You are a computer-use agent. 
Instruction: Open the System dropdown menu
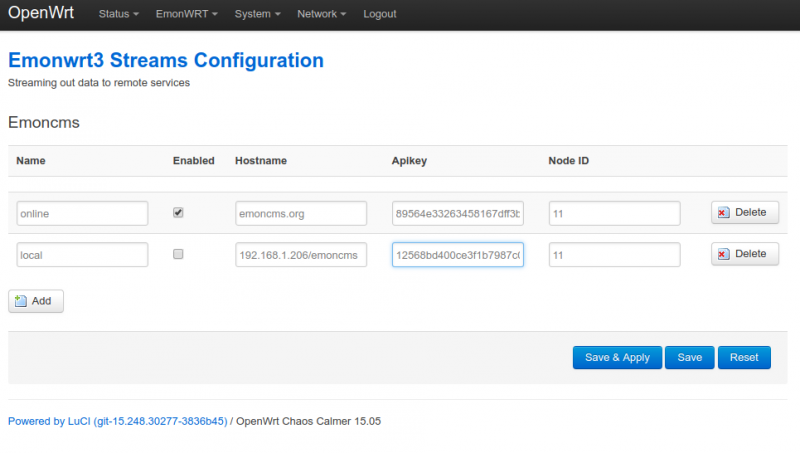point(257,14)
